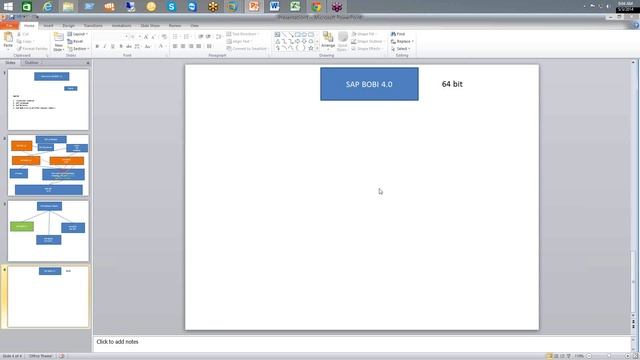Open the Shape Fill dropdown
The width and height of the screenshot is (640, 360).
click(363, 34)
